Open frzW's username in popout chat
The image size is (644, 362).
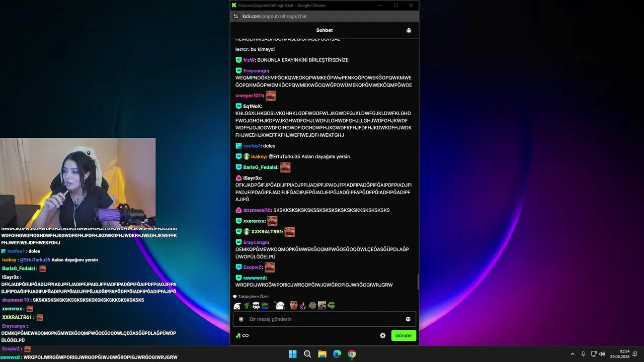coord(249,60)
